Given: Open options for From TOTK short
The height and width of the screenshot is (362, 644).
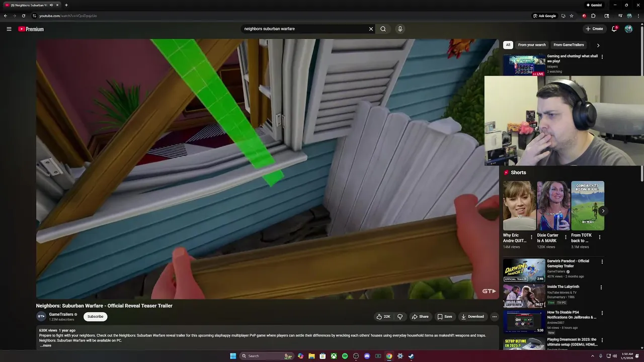Looking at the screenshot, I should pyautogui.click(x=600, y=237).
